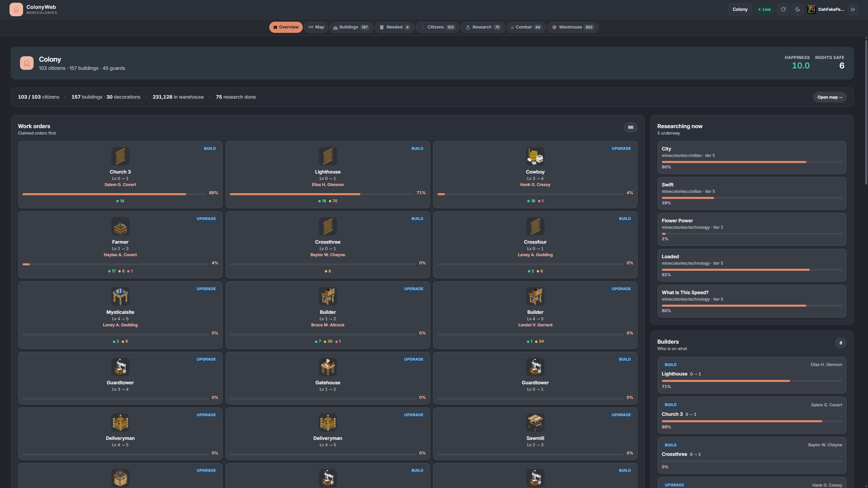Click the Church 3 work order progress bar

(x=114, y=194)
